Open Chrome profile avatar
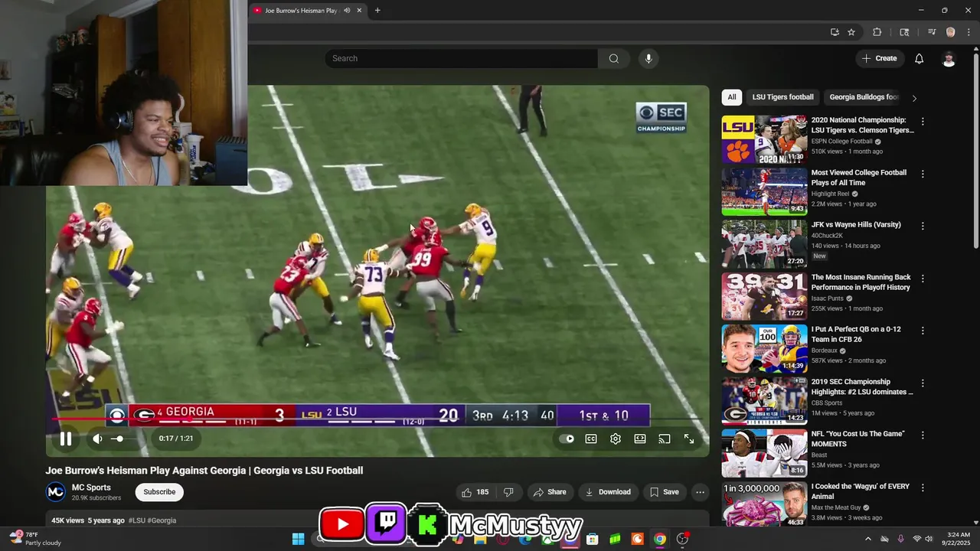 951,32
